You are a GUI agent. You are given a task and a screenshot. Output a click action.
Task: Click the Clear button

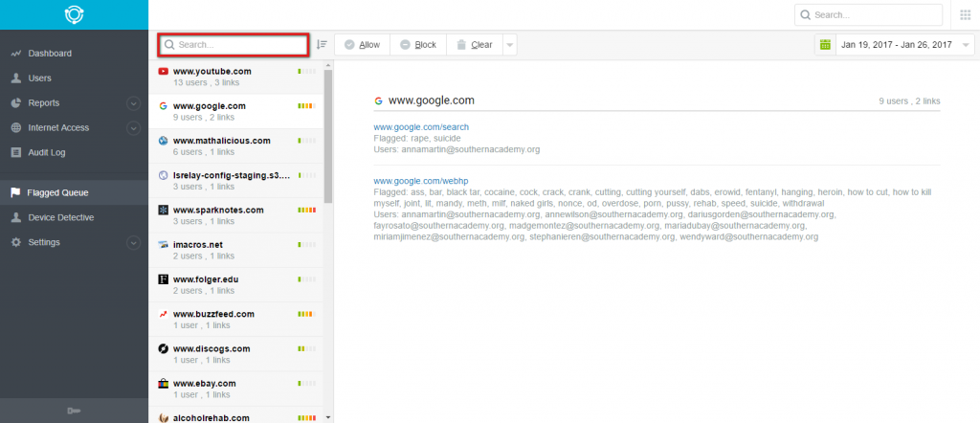point(475,45)
